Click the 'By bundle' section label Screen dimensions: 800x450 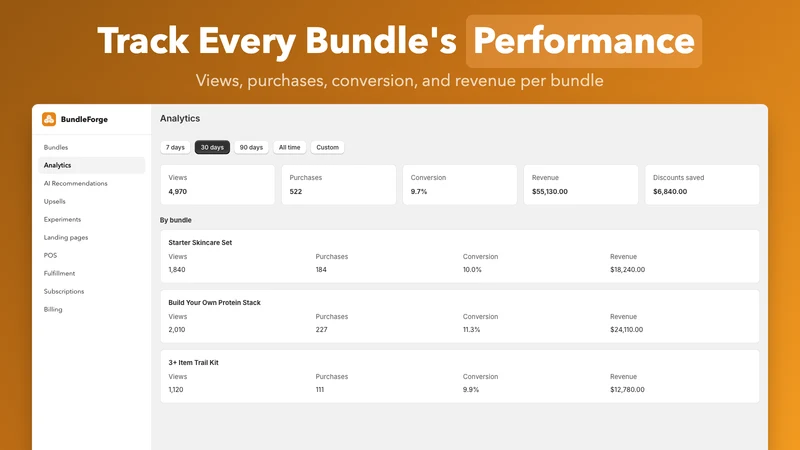tap(176, 220)
